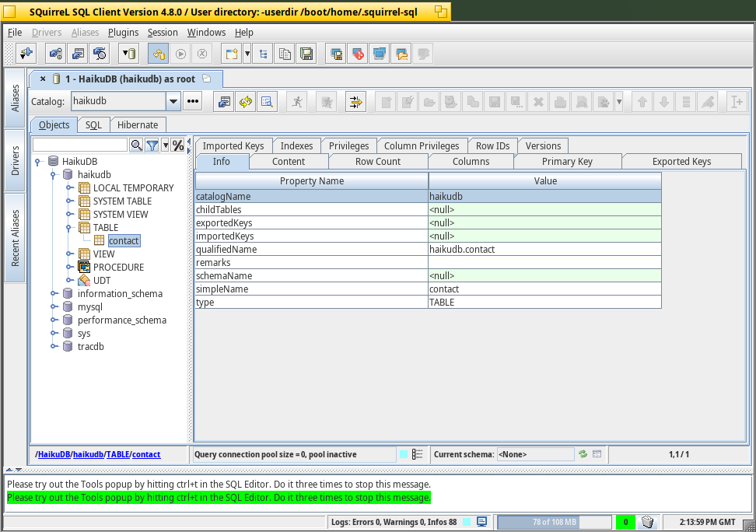Click the green refresh current schema icon
Viewport: 756px width, 532px height.
pos(583,454)
